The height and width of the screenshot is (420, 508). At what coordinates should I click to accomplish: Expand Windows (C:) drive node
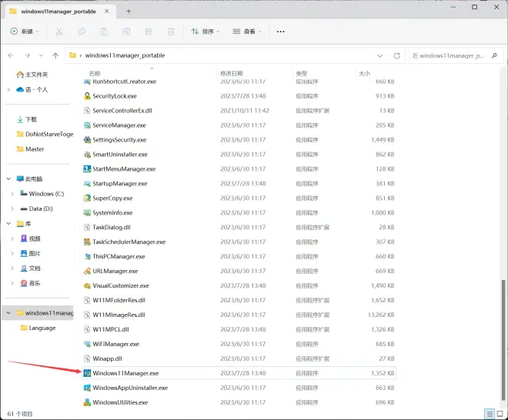(x=12, y=194)
